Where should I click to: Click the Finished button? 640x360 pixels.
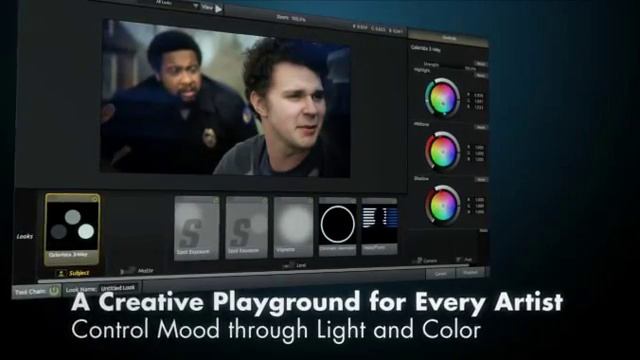470,272
